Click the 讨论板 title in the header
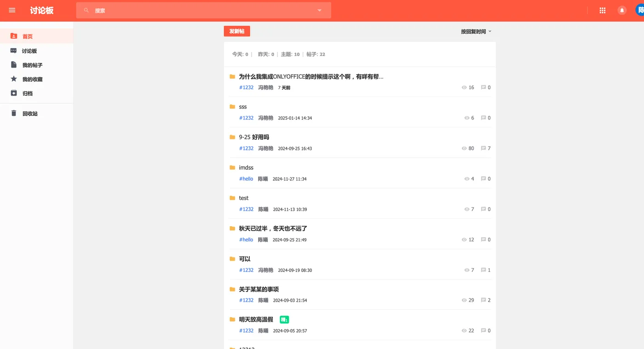The height and width of the screenshot is (349, 644). (42, 10)
